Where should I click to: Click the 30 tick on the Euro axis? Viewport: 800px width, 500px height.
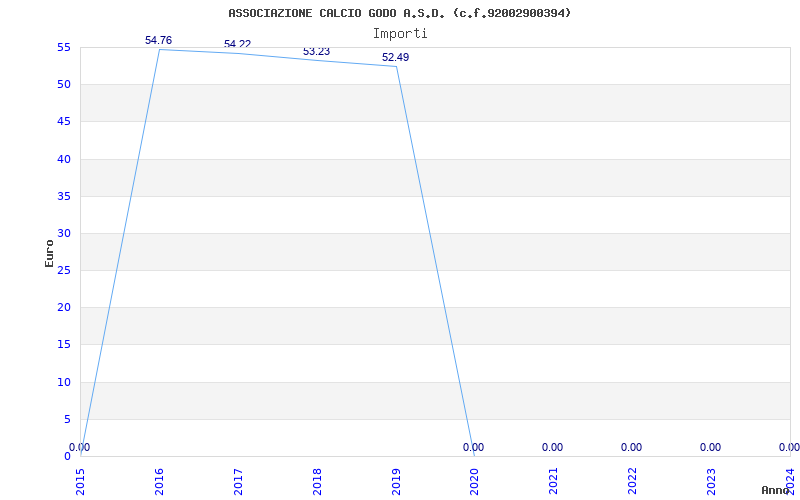64,234
